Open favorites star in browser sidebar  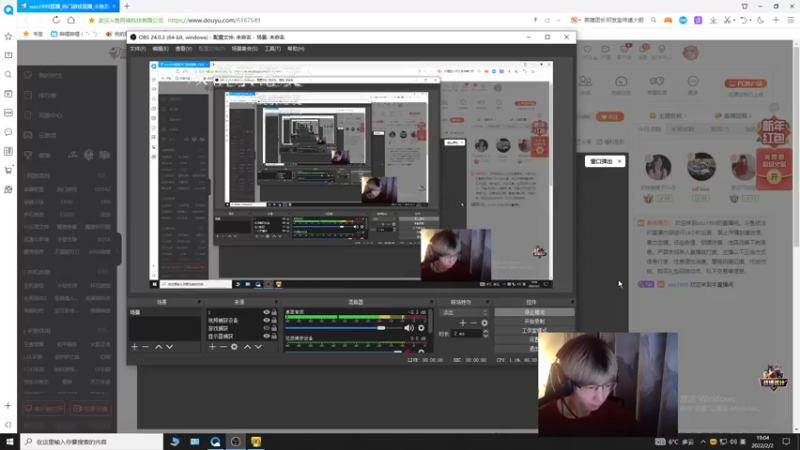8,36
